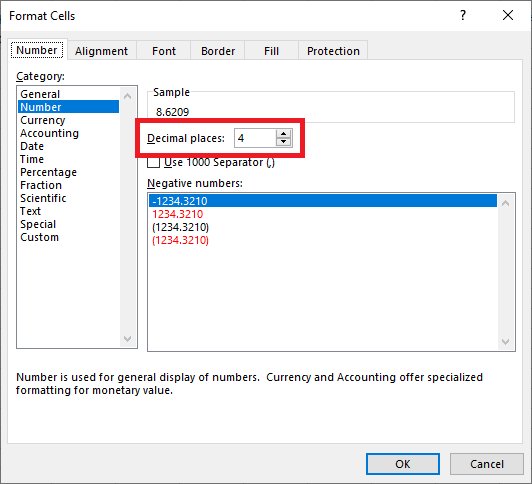Click the Cancel button
This screenshot has width=532, height=484.
point(487,464)
